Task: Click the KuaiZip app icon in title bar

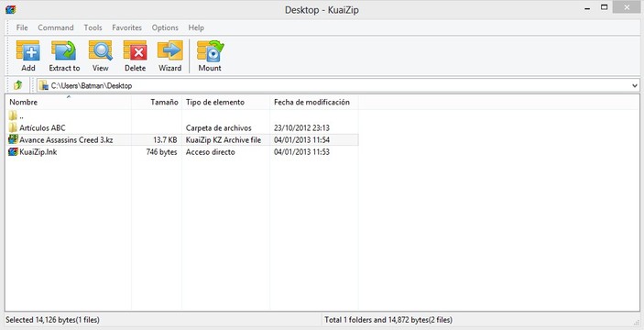Action: pyautogui.click(x=10, y=10)
